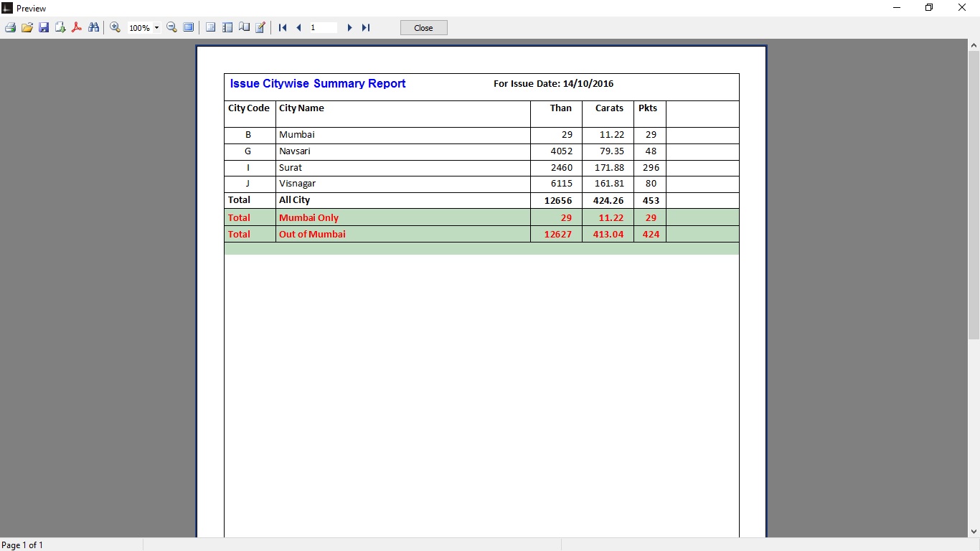Click 'Page 1 of 1' status text

click(22, 545)
